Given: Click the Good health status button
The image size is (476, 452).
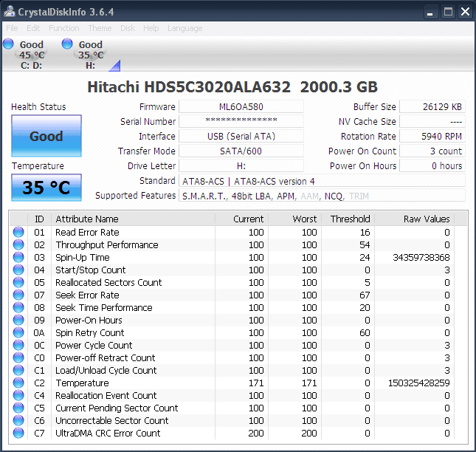Looking at the screenshot, I should point(46,136).
